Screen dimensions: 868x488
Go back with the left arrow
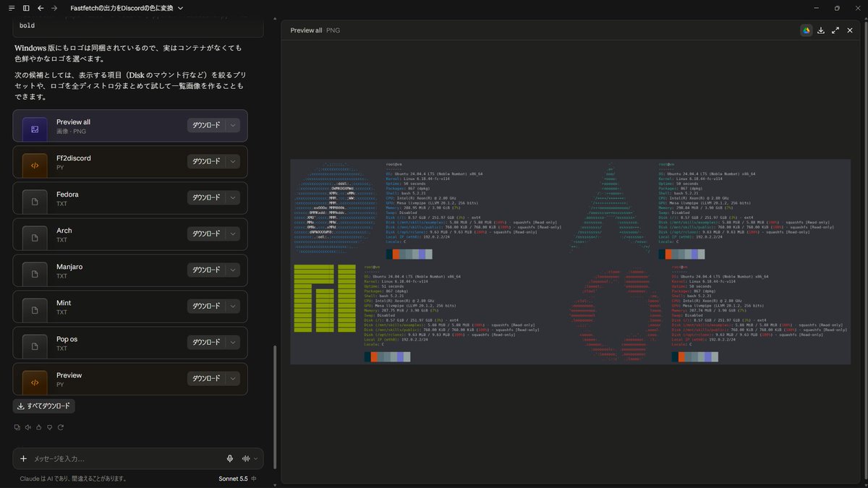tap(41, 8)
